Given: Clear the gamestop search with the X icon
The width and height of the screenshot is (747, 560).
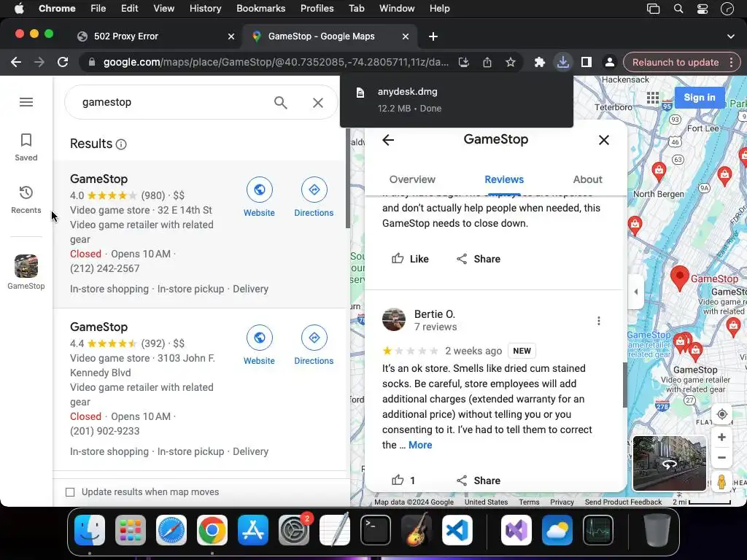Looking at the screenshot, I should coord(318,102).
